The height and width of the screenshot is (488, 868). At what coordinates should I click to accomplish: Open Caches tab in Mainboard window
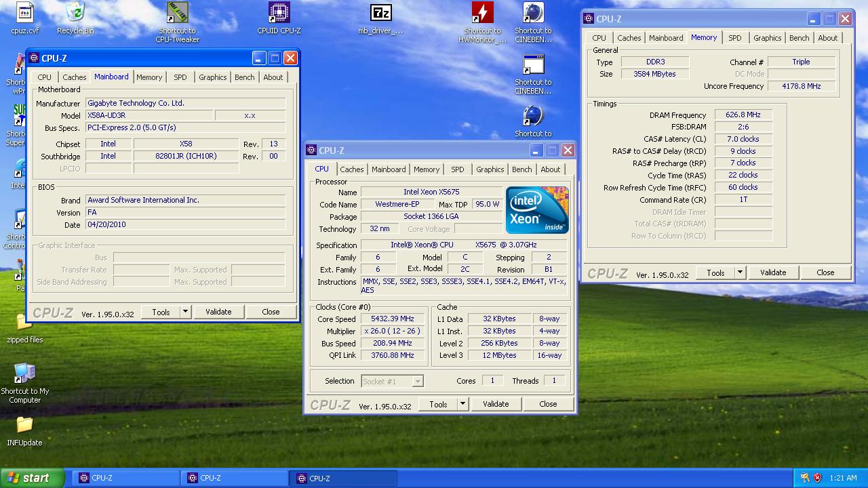tap(75, 77)
